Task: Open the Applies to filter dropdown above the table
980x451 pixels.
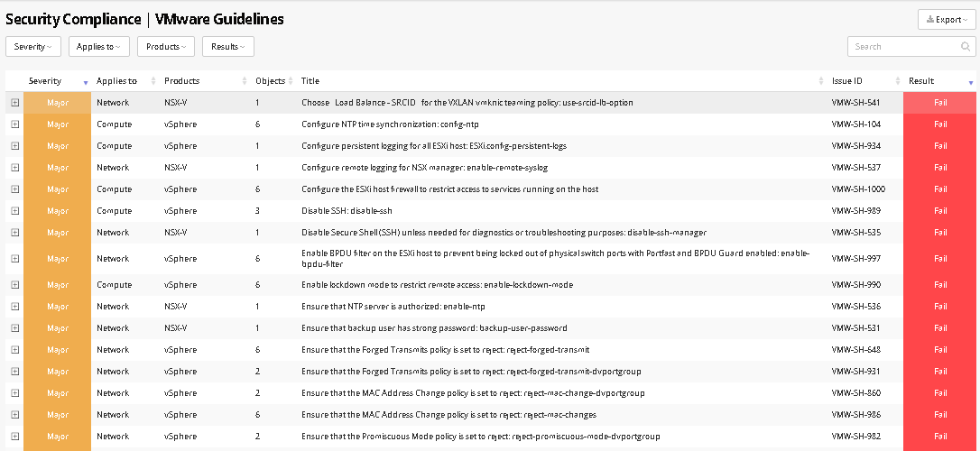Action: tap(99, 46)
